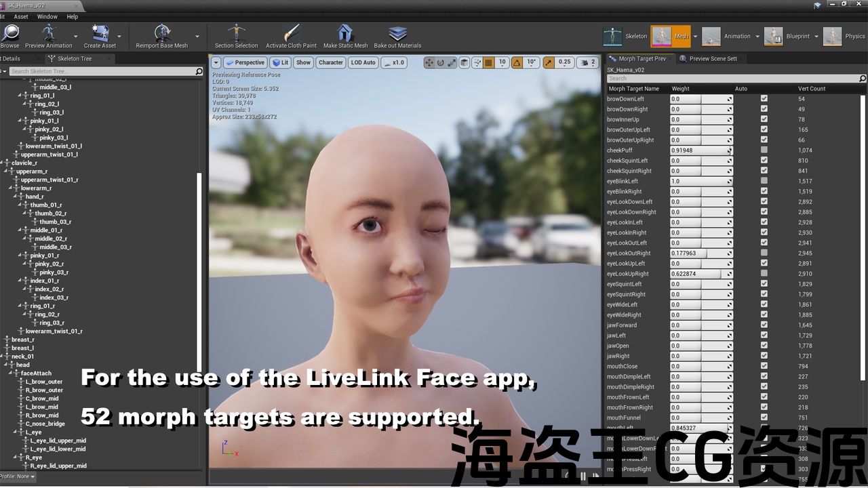The width and height of the screenshot is (868, 488).
Task: Click the Character viewport button
Action: (x=330, y=62)
